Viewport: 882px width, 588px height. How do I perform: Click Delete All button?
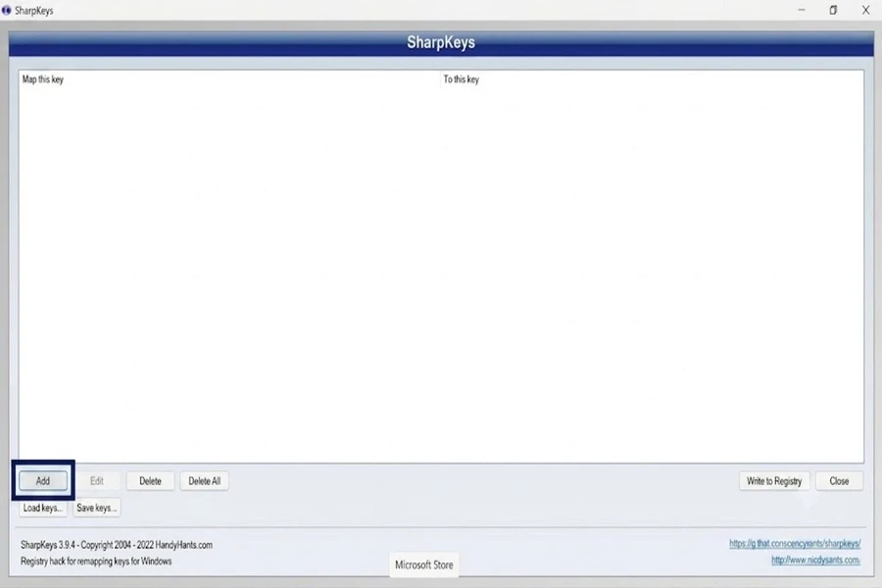pyautogui.click(x=204, y=481)
